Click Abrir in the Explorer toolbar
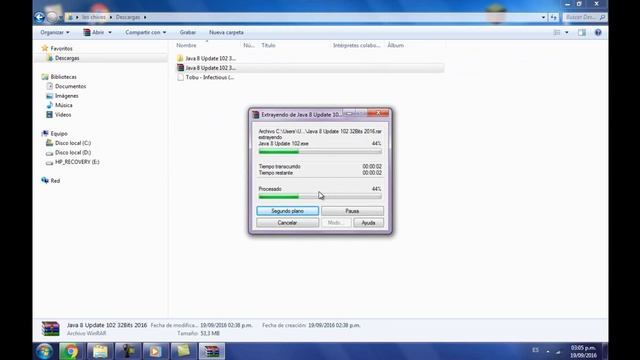Screen dimensions: 640x360 [94, 32]
